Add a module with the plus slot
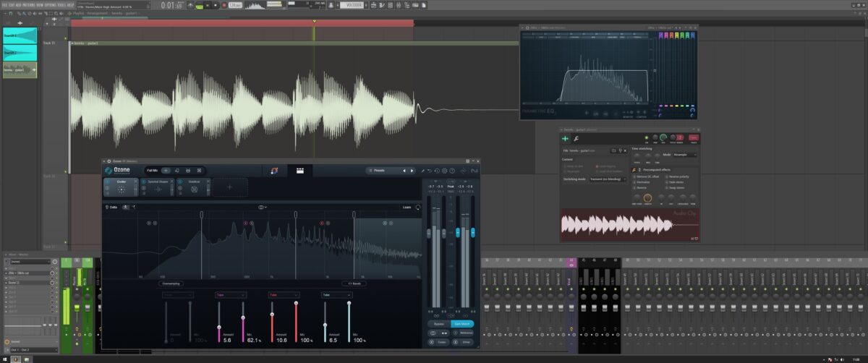The image size is (868, 363). [230, 187]
